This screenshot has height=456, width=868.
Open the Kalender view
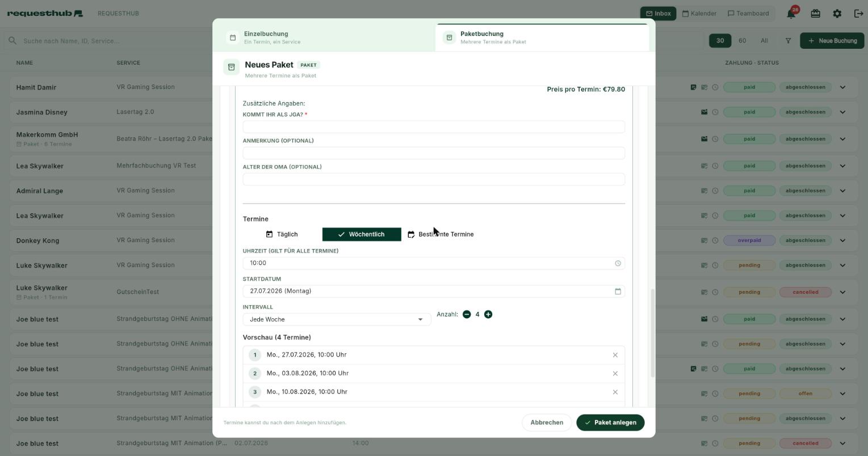click(699, 13)
